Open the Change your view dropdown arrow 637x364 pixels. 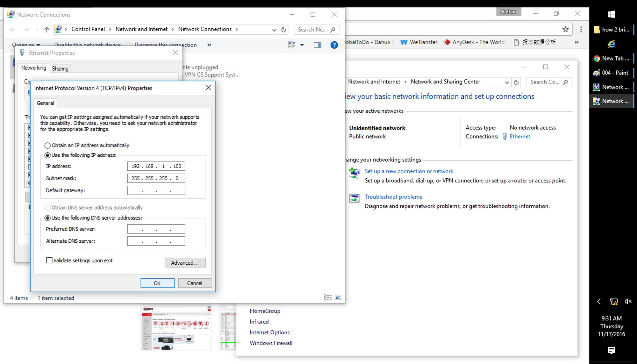[302, 45]
